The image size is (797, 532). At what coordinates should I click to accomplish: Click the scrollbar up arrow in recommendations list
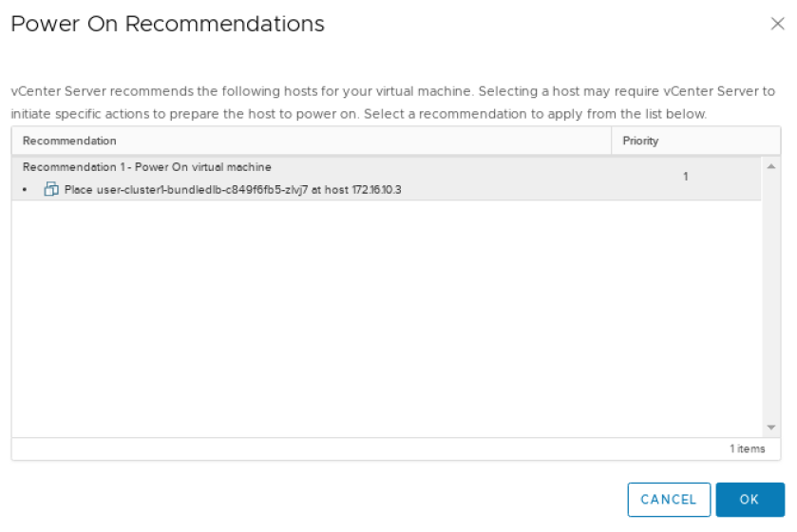(770, 166)
